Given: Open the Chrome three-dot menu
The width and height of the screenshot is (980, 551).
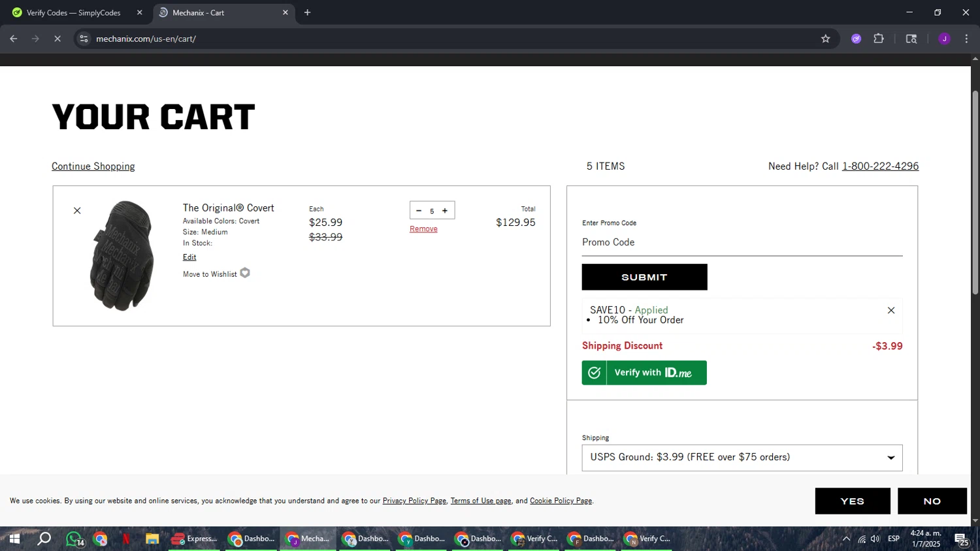Looking at the screenshot, I should click(x=966, y=39).
